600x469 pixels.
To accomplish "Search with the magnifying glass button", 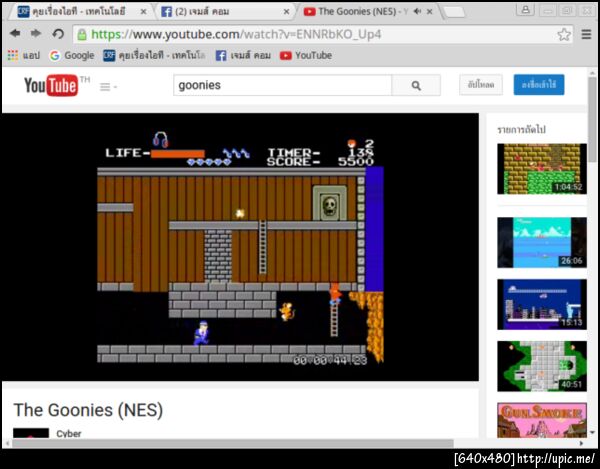I will 416,85.
